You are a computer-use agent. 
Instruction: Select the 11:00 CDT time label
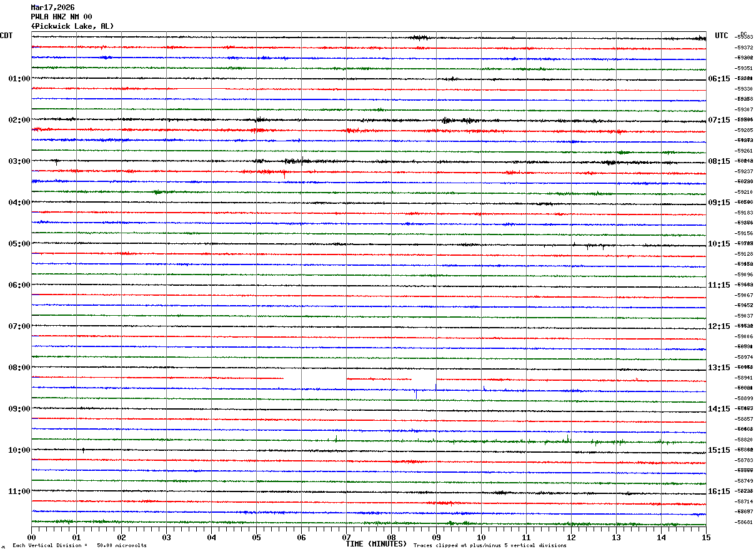(x=19, y=491)
